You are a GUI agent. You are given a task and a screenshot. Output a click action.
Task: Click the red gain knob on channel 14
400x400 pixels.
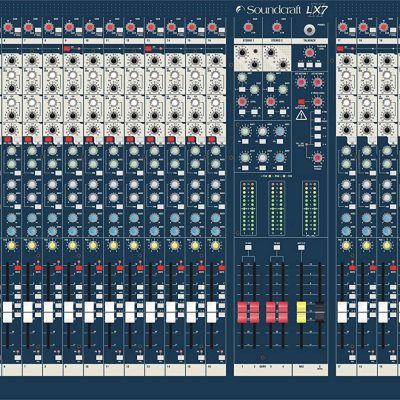click(x=171, y=27)
